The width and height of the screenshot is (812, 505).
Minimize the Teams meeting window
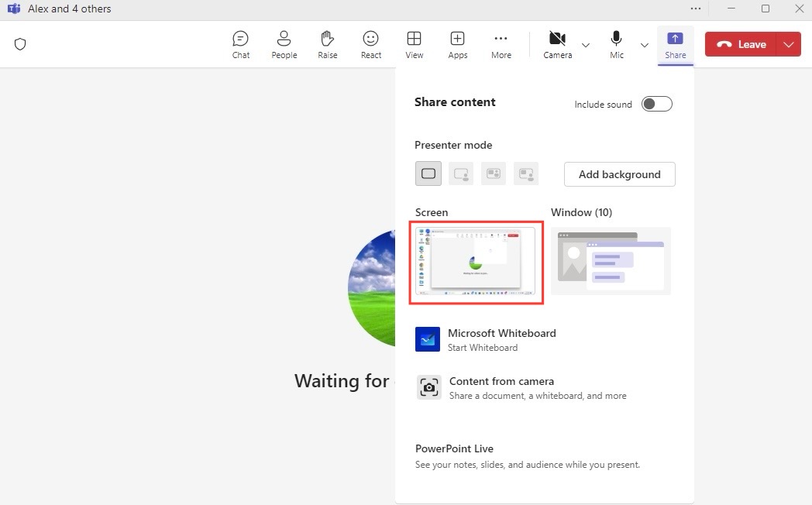click(x=731, y=9)
